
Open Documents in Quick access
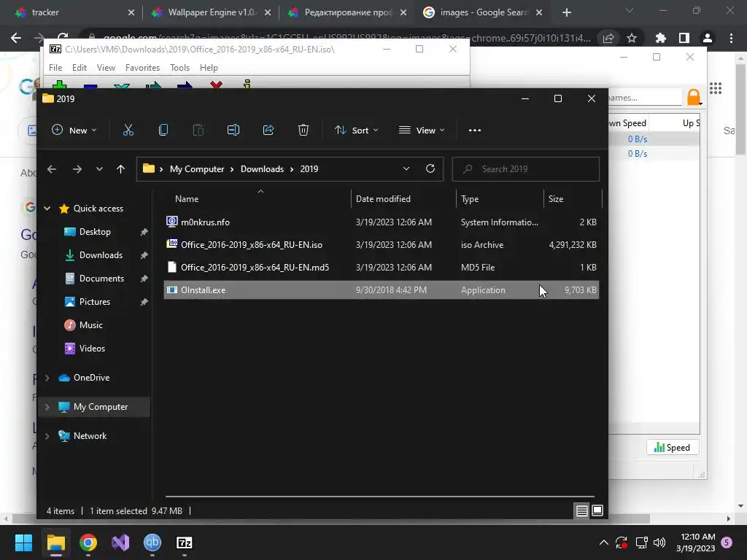[x=101, y=279]
